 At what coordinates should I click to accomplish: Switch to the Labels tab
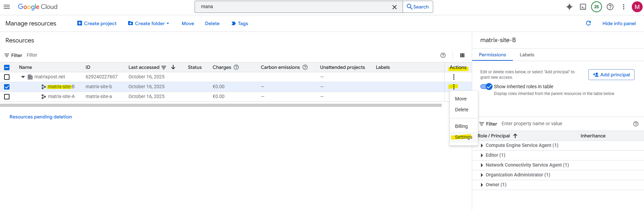527,55
